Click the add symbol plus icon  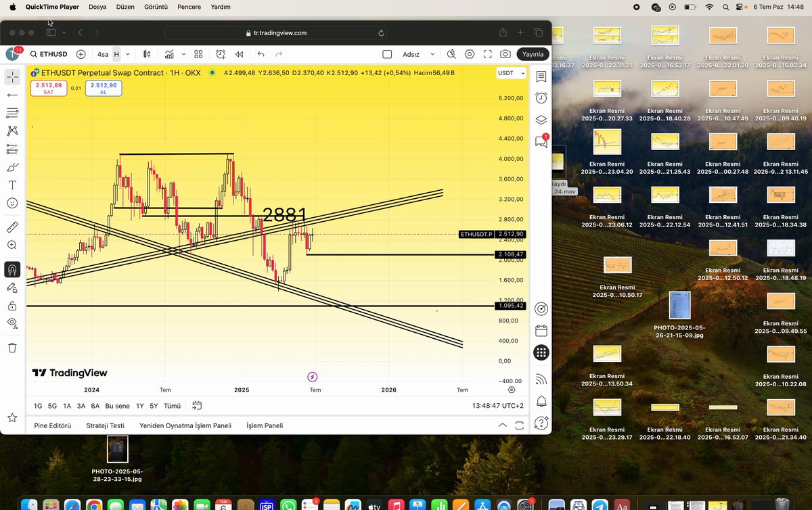click(x=81, y=54)
